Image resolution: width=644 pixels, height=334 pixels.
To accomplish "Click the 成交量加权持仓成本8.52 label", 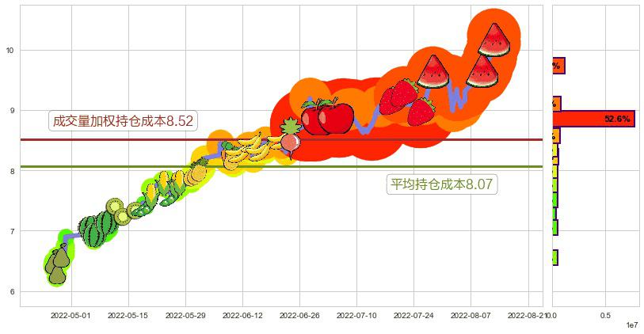I will point(122,121).
